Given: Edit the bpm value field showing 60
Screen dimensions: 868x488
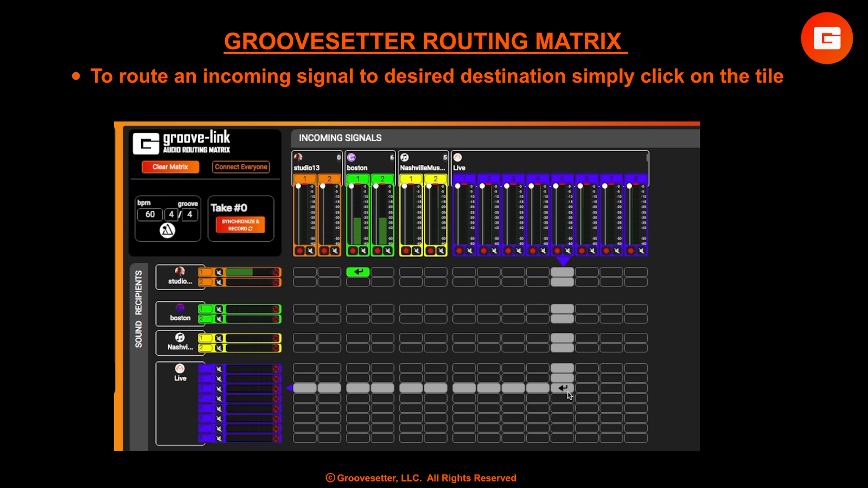Looking at the screenshot, I should (x=150, y=215).
